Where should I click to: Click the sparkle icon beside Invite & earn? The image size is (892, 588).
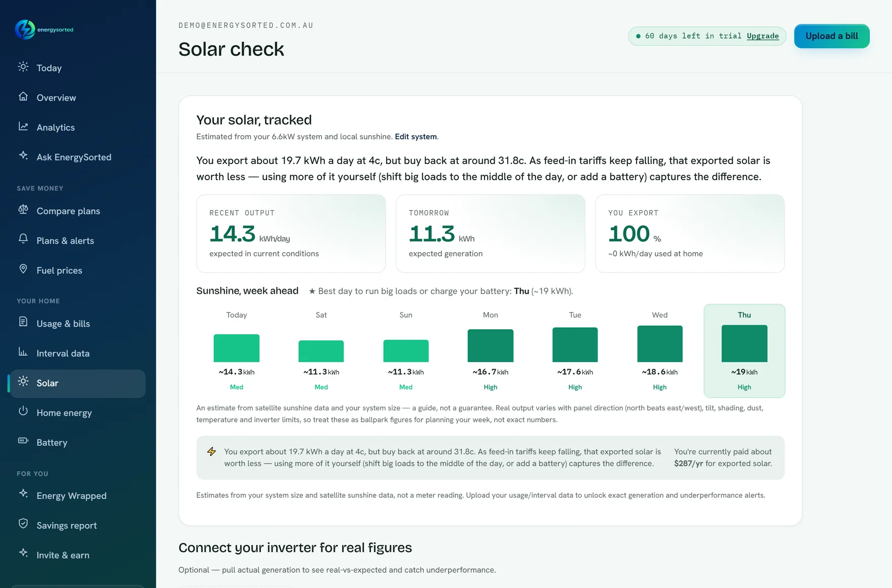tap(23, 553)
